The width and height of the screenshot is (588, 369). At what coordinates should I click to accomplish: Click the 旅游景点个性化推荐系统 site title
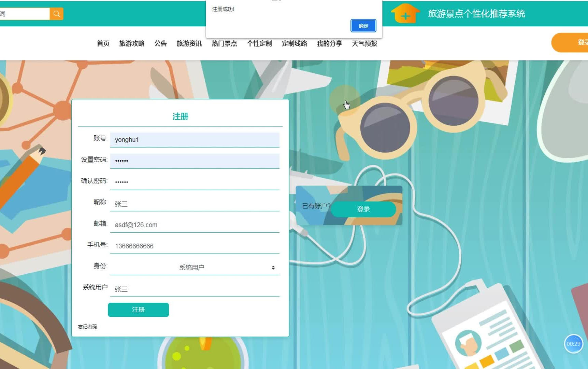[x=476, y=14]
